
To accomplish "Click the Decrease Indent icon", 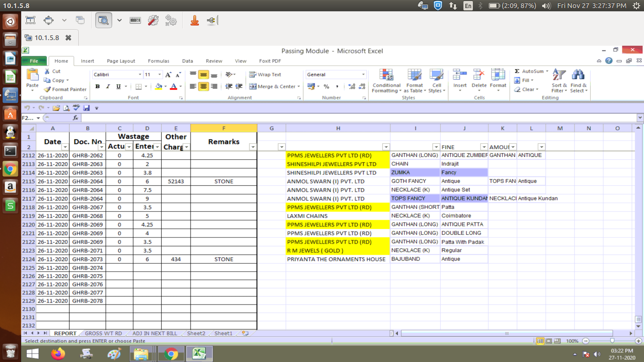I will pos(229,86).
